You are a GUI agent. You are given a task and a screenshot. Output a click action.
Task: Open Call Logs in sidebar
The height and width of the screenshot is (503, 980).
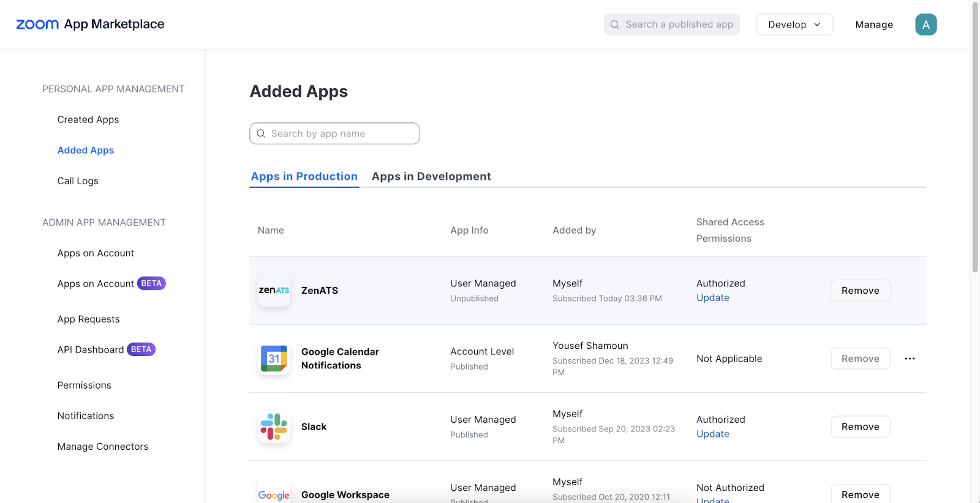point(78,181)
